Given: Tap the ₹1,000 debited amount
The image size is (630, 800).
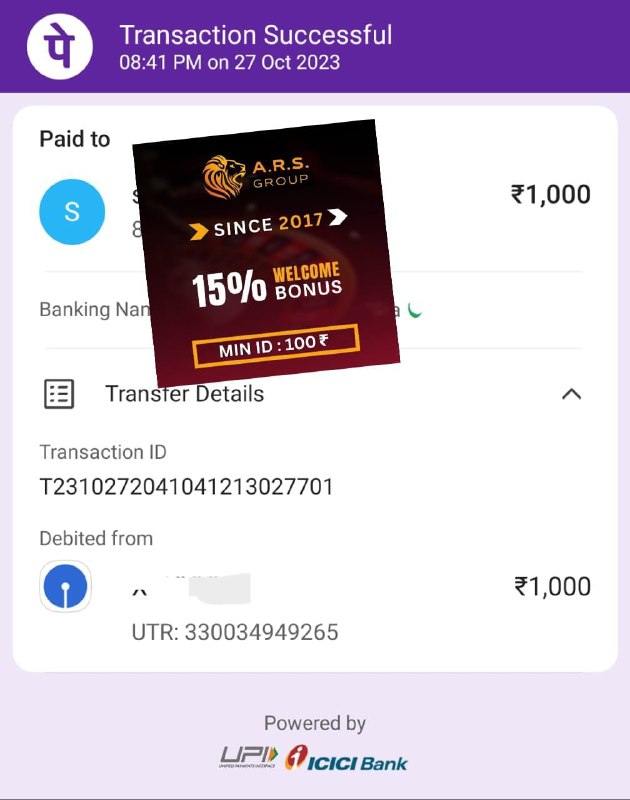Looking at the screenshot, I should 552,586.
